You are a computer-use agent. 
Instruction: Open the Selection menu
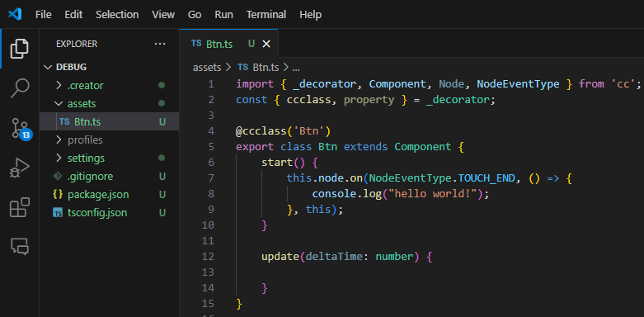[x=117, y=14]
